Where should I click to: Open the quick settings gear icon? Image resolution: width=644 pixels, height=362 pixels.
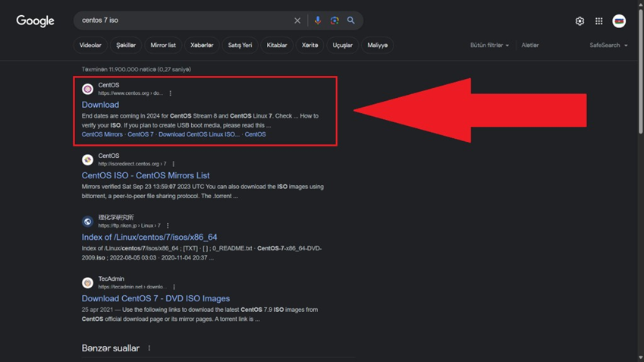580,21
